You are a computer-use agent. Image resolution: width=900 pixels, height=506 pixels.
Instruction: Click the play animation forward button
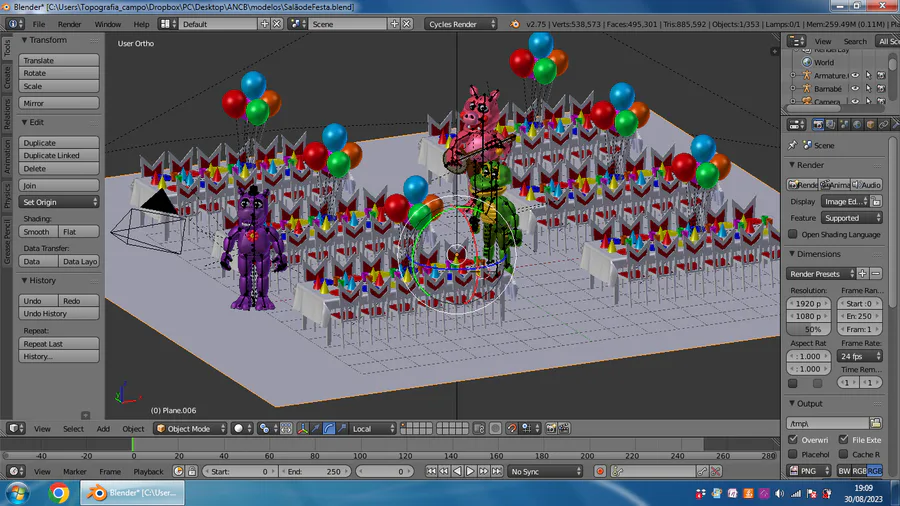(x=470, y=472)
